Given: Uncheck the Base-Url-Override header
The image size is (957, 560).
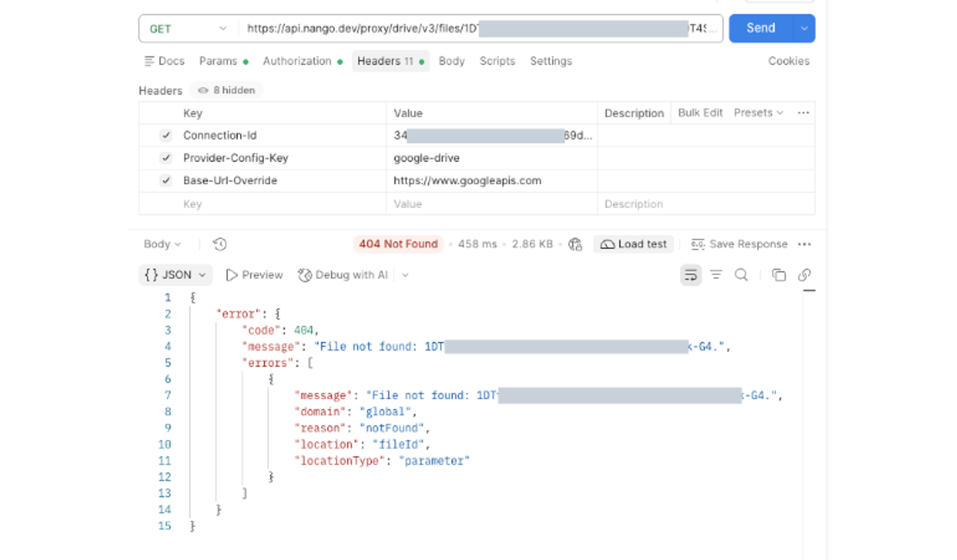Looking at the screenshot, I should coord(165,181).
